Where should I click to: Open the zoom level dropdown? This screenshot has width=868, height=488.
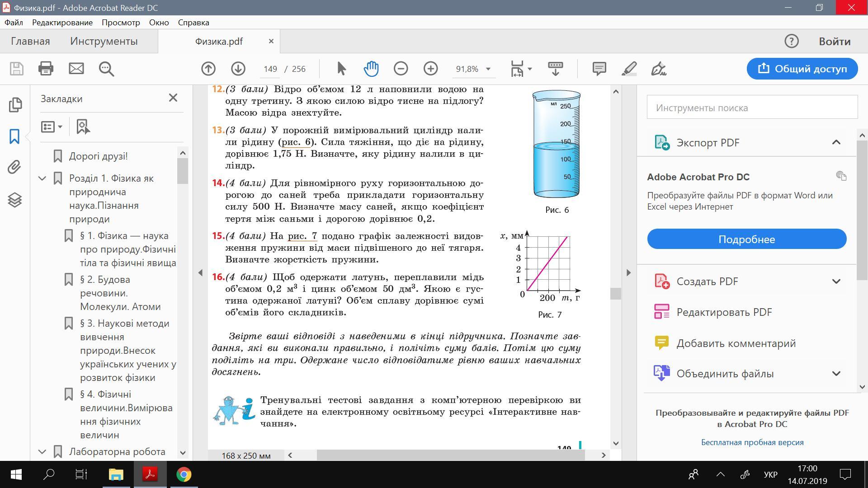click(x=488, y=69)
